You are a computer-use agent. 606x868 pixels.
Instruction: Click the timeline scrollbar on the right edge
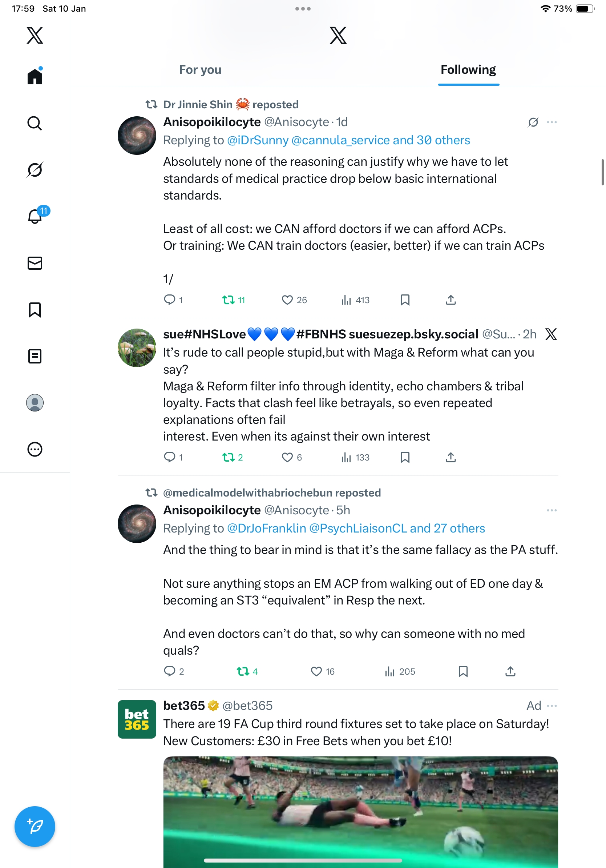[603, 172]
